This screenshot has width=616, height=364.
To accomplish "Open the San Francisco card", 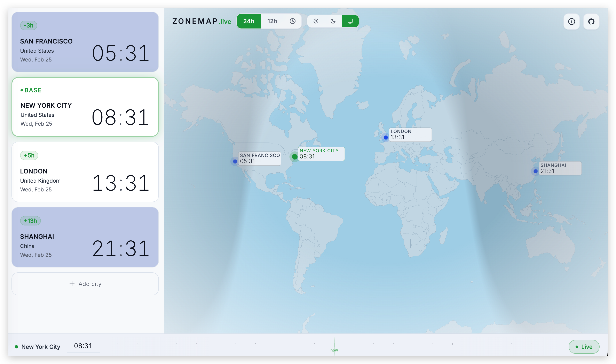I will (85, 42).
